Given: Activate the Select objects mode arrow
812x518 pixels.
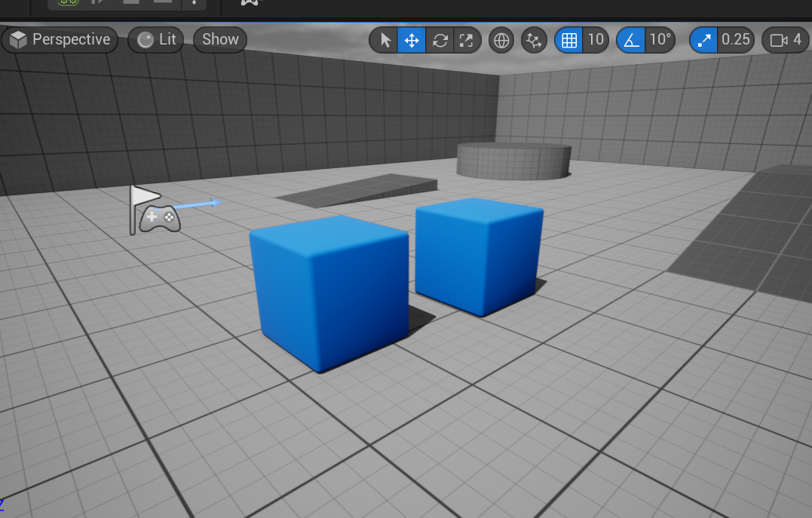Looking at the screenshot, I should 385,40.
